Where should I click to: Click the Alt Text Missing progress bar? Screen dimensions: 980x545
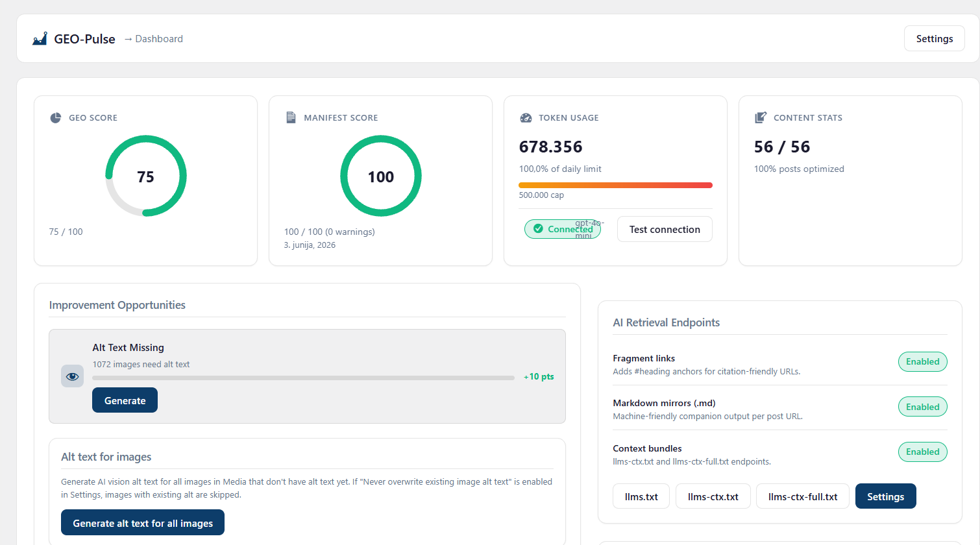303,378
